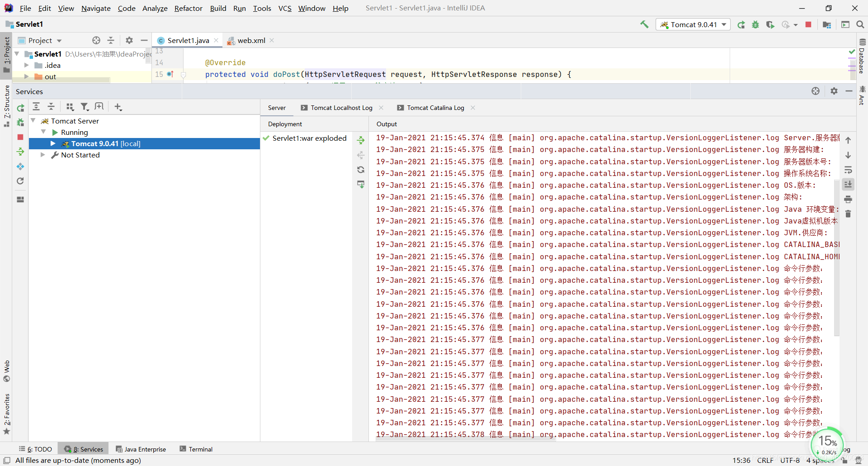Image resolution: width=868 pixels, height=466 pixels.
Task: Open the Group By dropdown in the Services toolbar
Action: point(70,106)
